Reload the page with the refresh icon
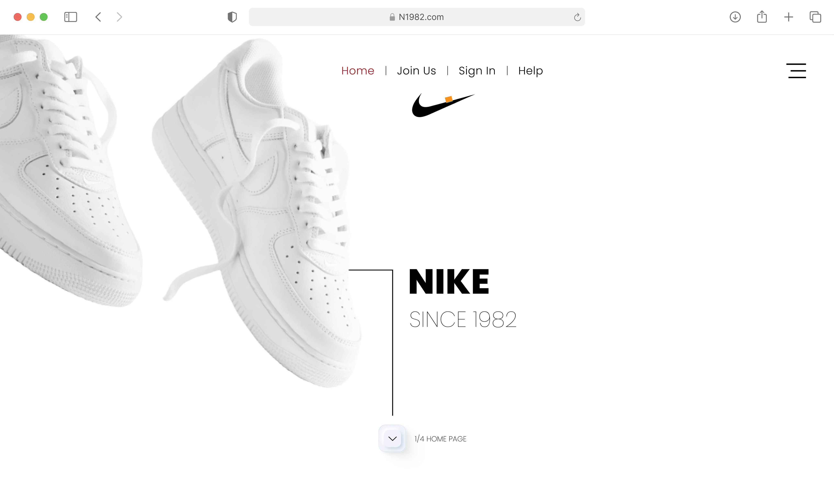 pos(577,17)
